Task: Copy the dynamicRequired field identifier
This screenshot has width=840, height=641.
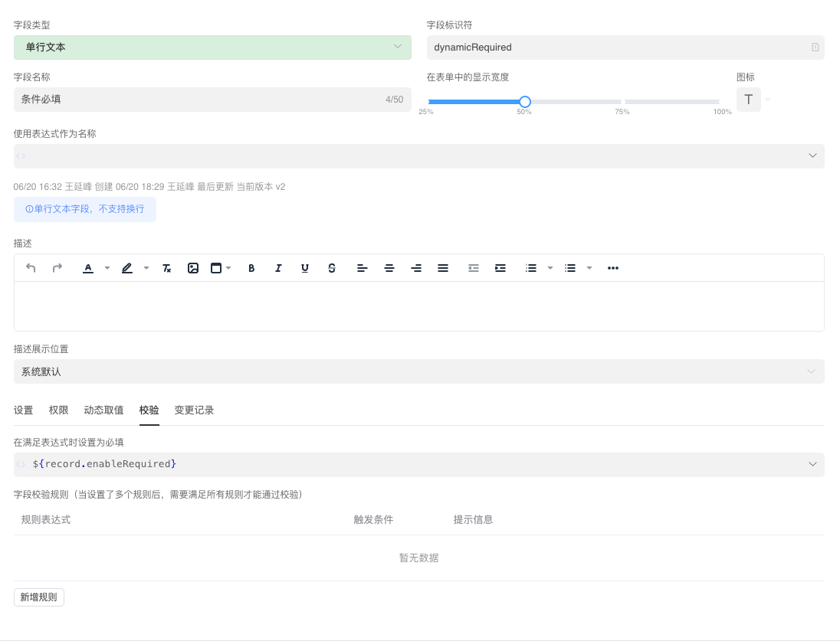Action: 815,47
